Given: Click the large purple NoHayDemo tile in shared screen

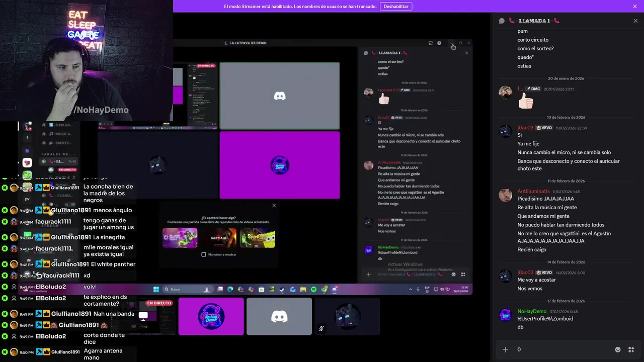Looking at the screenshot, I should click(x=280, y=165).
